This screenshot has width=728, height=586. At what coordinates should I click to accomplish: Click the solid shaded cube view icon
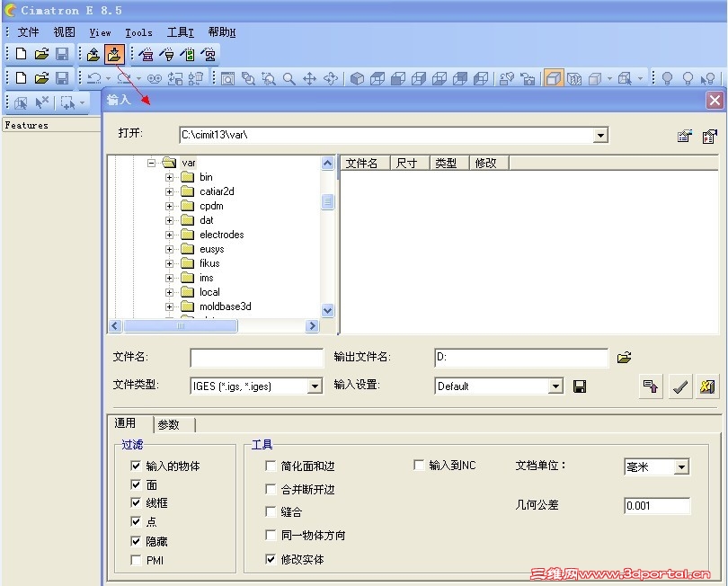coord(357,79)
